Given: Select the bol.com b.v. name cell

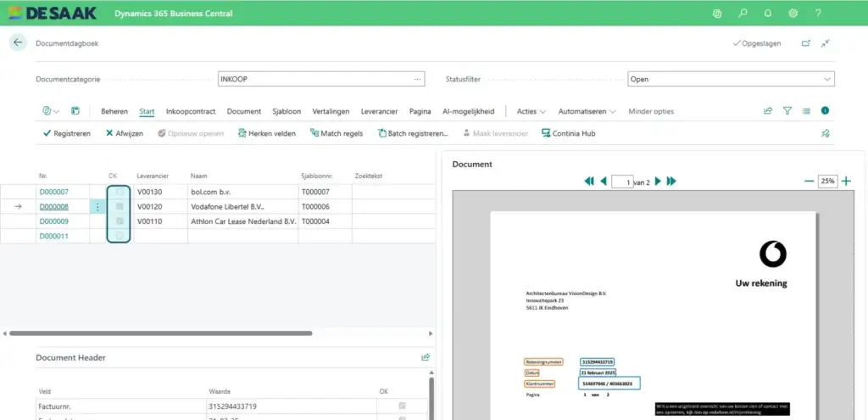Looking at the screenshot, I should (243, 192).
